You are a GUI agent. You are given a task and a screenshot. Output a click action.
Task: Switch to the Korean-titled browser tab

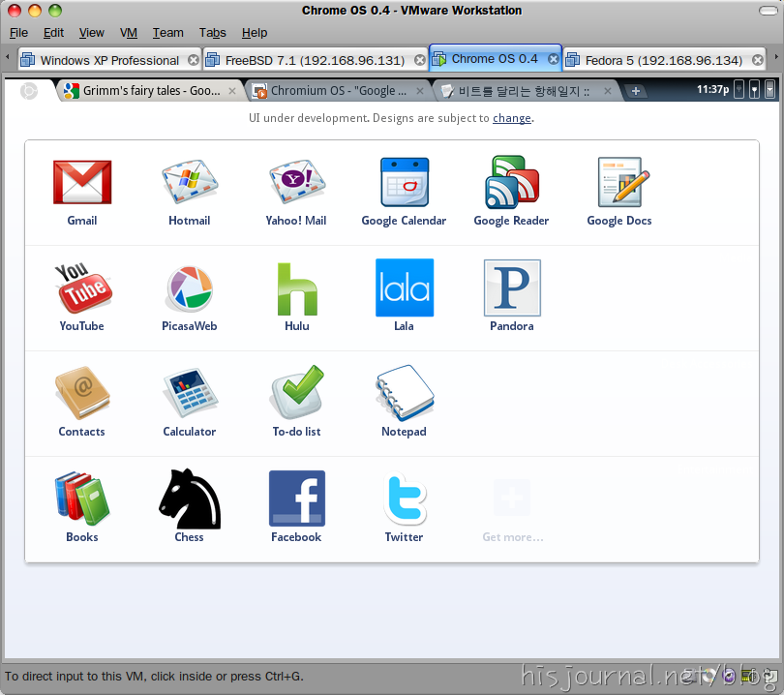tap(524, 91)
